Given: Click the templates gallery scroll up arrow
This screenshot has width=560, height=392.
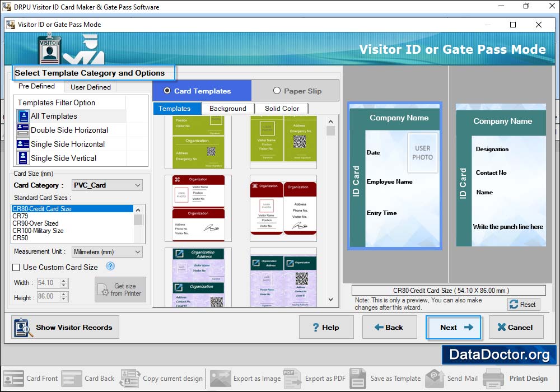Looking at the screenshot, I should coord(331,122).
